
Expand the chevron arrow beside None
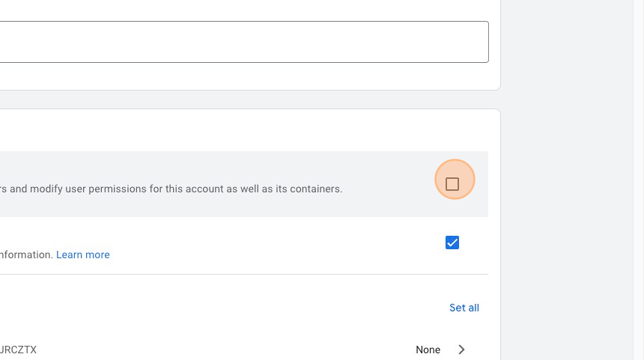(462, 350)
